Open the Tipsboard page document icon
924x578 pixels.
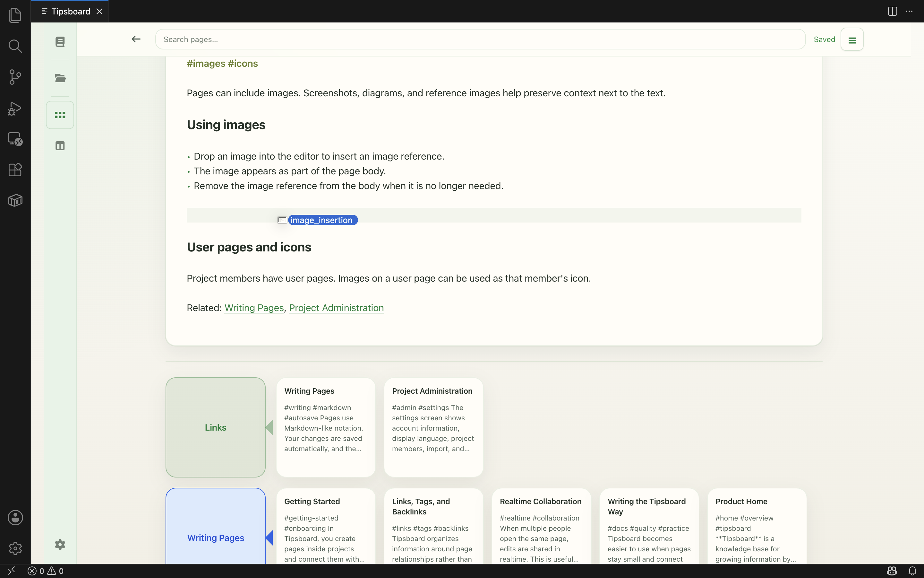click(x=60, y=42)
